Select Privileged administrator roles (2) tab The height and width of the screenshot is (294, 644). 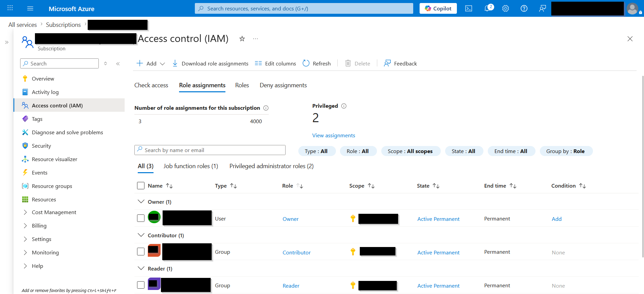[x=271, y=166]
